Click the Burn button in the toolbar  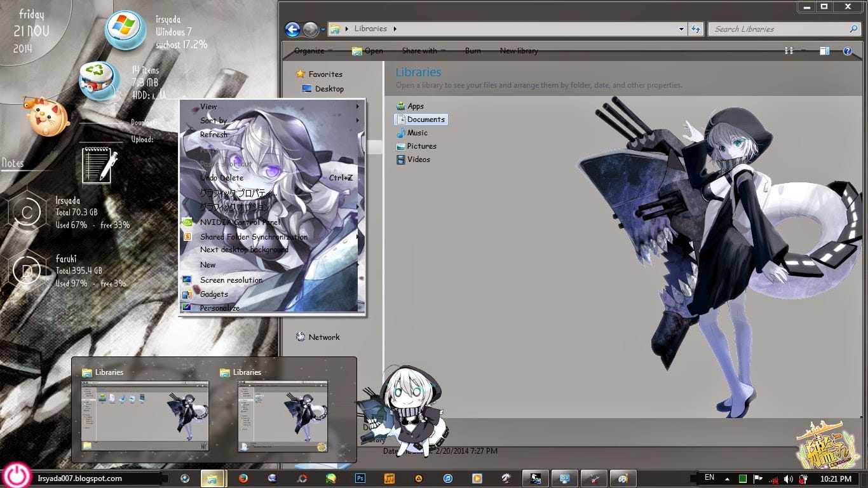[473, 51]
